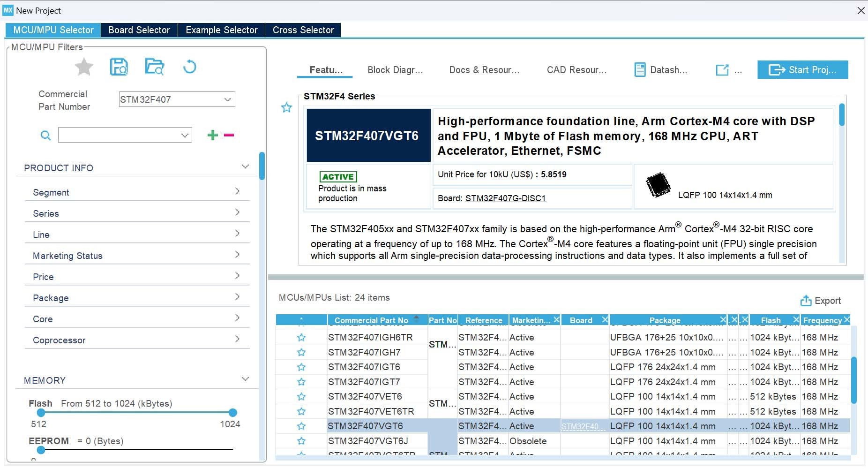Open the filter search combo box

click(125, 135)
